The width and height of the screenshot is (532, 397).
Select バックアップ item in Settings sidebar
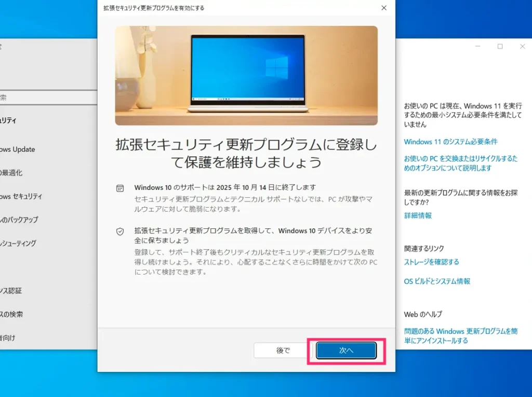pos(19,220)
